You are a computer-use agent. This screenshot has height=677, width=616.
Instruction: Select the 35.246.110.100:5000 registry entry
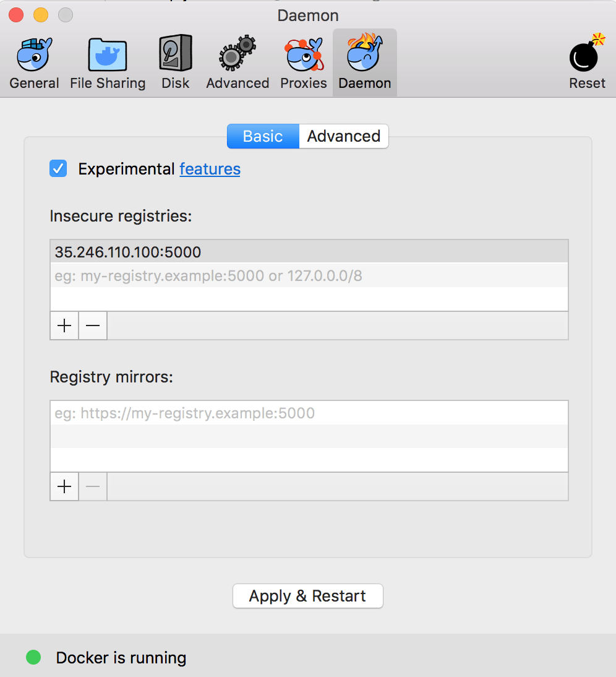point(309,252)
